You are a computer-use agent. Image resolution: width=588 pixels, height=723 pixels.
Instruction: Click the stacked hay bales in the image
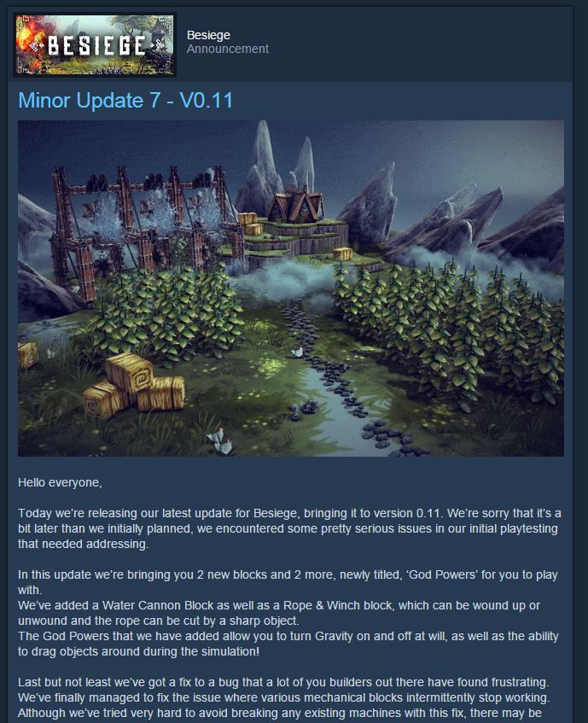point(134,387)
